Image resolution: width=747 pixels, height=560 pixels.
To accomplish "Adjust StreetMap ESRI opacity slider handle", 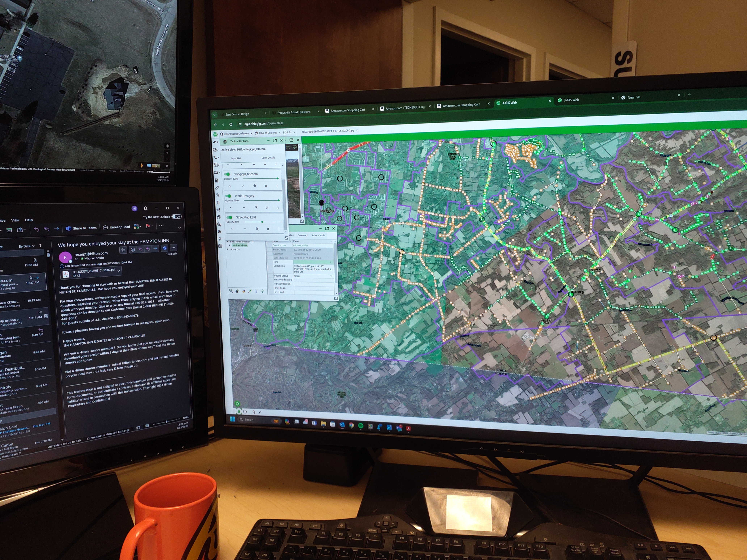I will tap(262, 222).
